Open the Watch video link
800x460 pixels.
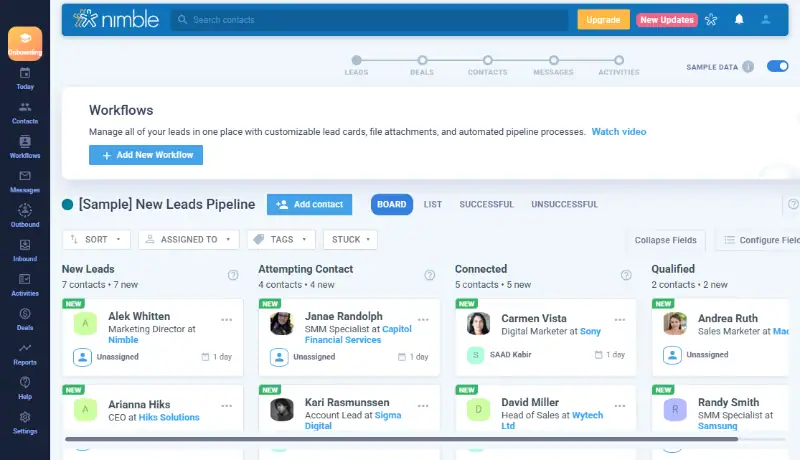(619, 132)
